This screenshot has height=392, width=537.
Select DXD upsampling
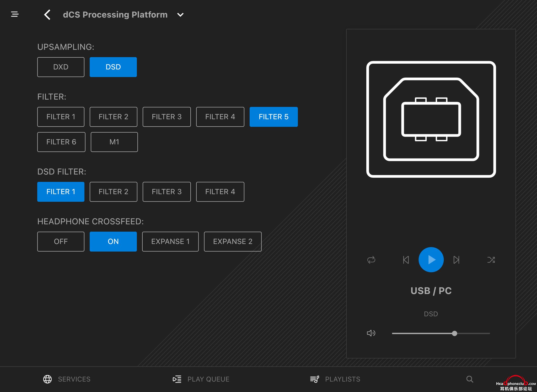61,67
